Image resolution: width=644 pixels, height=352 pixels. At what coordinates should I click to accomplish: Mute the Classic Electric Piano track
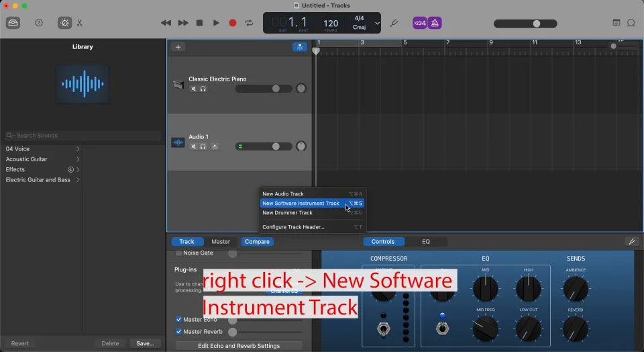tap(193, 89)
